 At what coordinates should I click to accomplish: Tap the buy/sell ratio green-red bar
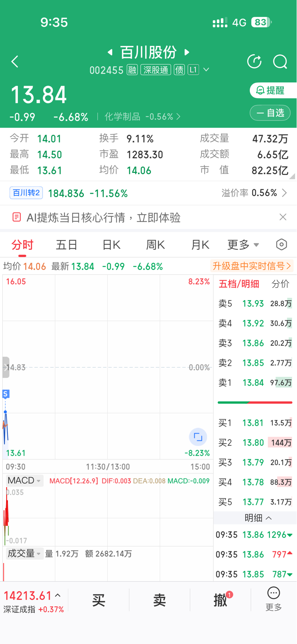tap(255, 403)
